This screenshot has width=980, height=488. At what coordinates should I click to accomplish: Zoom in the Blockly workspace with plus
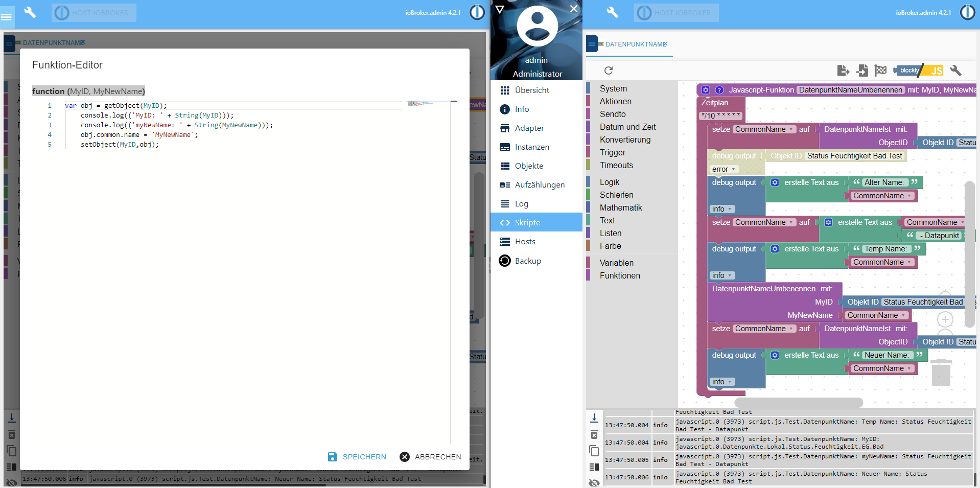point(945,319)
